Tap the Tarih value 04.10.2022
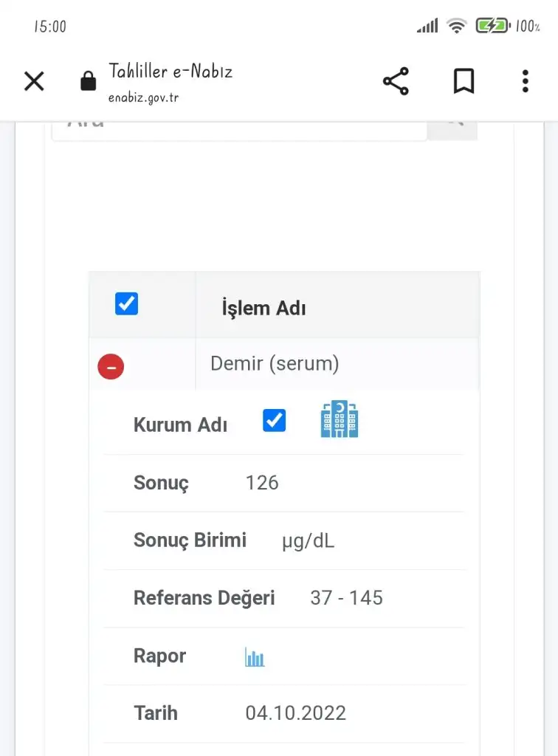Viewport: 558px width, 756px height. [x=295, y=713]
